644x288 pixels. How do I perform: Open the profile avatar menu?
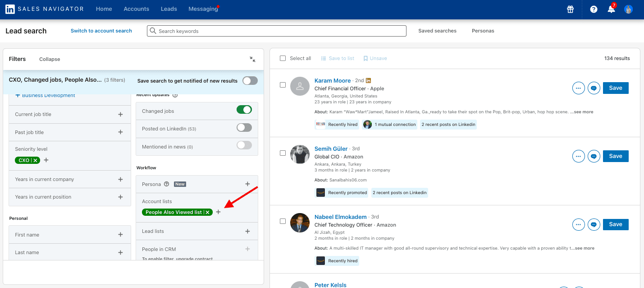[629, 9]
